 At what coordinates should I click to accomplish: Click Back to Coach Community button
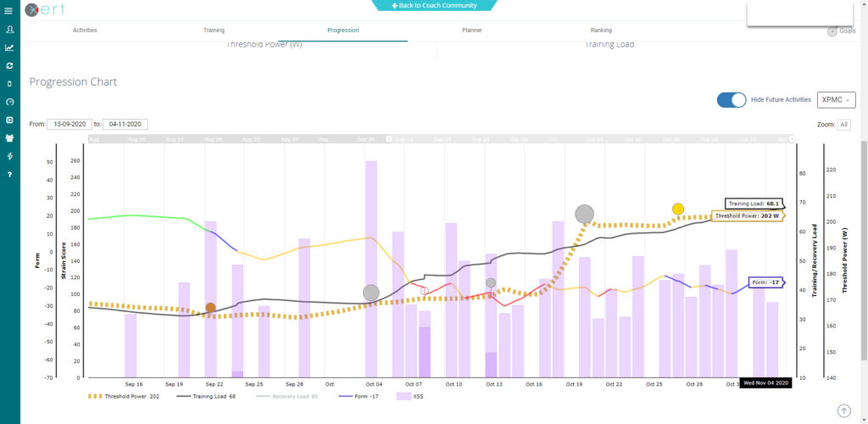tap(434, 5)
